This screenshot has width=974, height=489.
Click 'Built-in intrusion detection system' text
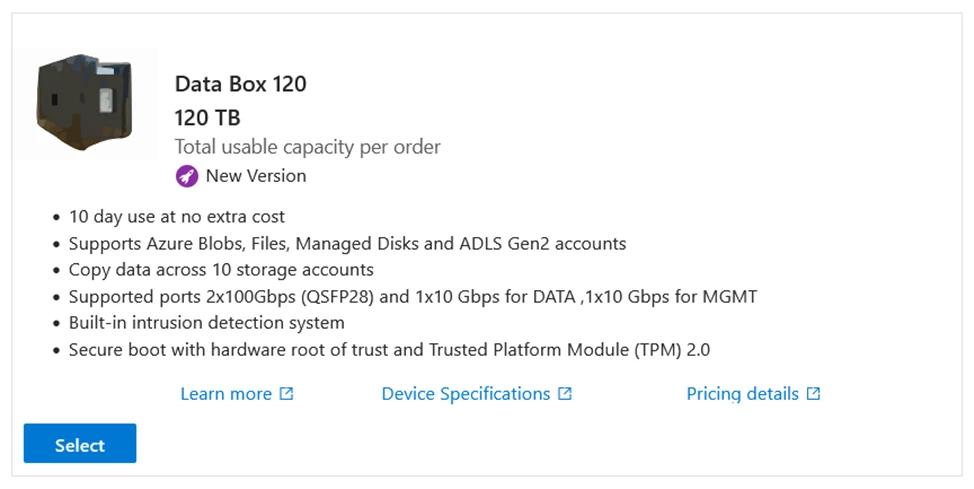pyautogui.click(x=206, y=323)
